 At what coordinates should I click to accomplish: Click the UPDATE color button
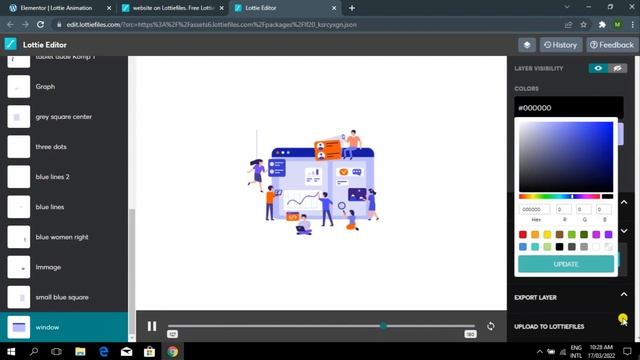(x=566, y=264)
